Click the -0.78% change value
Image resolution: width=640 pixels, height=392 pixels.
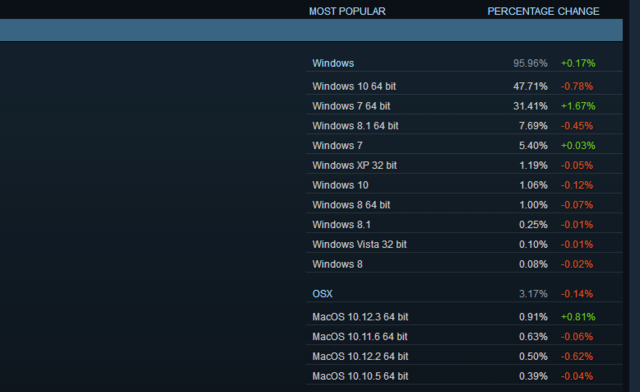[577, 87]
